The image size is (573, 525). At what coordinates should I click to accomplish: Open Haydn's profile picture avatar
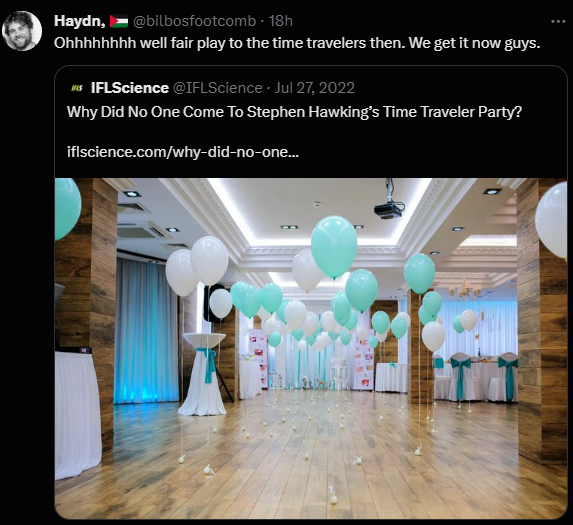22,31
